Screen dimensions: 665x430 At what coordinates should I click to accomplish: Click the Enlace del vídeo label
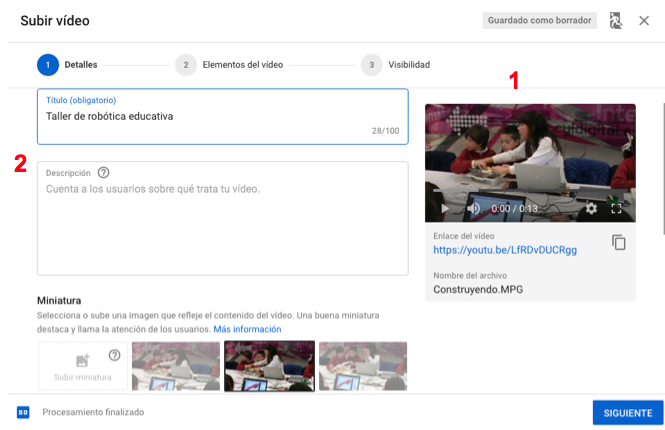coord(464,236)
